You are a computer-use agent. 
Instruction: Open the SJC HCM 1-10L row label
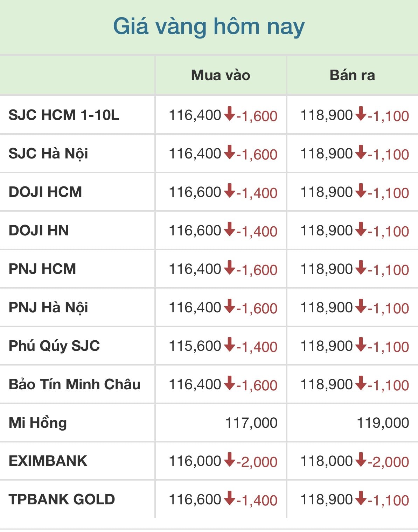[64, 115]
